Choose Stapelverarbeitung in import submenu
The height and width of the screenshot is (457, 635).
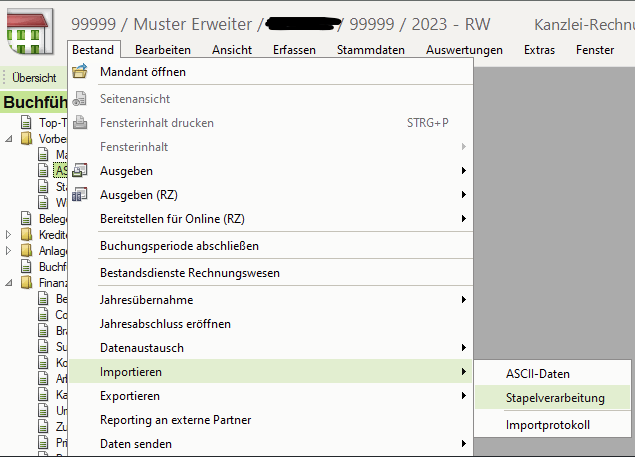[552, 397]
